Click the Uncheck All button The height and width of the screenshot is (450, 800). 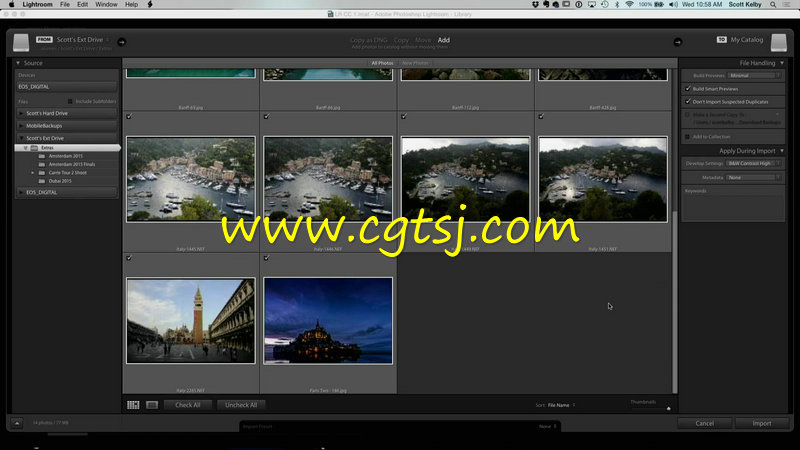(x=241, y=405)
